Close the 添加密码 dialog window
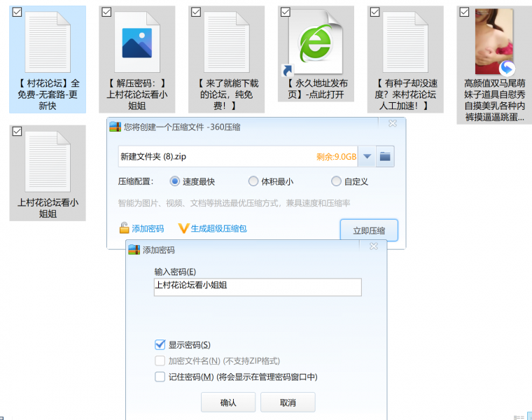532x420 pixels. coord(374,246)
